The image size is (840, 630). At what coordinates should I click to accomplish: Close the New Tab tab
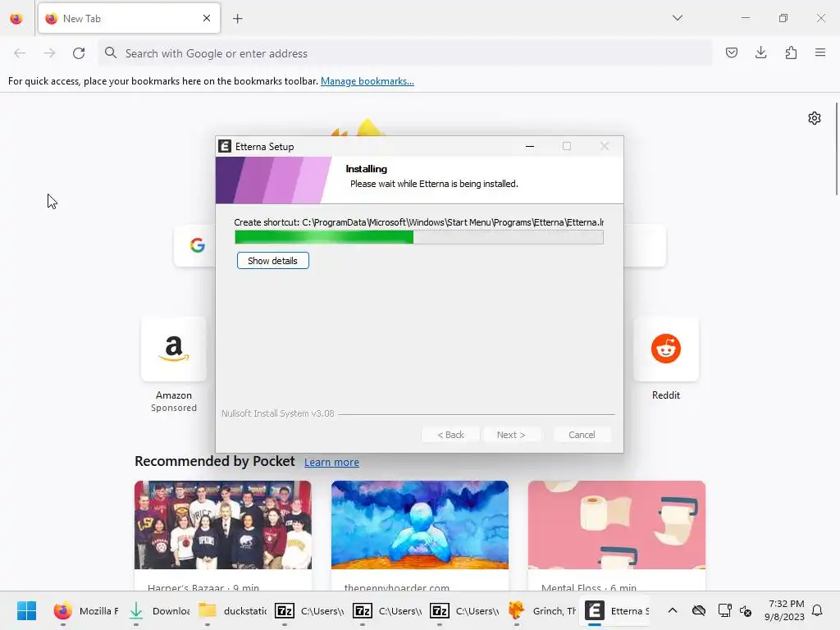[x=207, y=18]
